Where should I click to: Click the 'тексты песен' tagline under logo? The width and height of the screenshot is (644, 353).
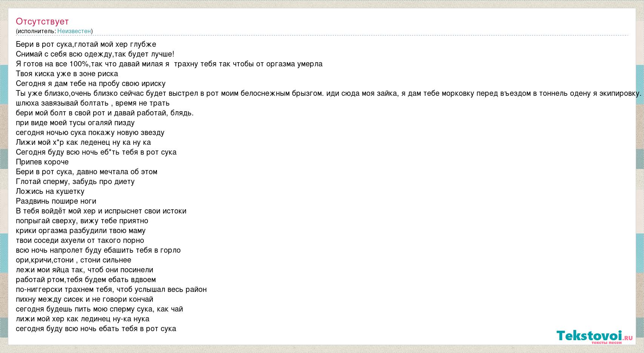(x=606, y=342)
